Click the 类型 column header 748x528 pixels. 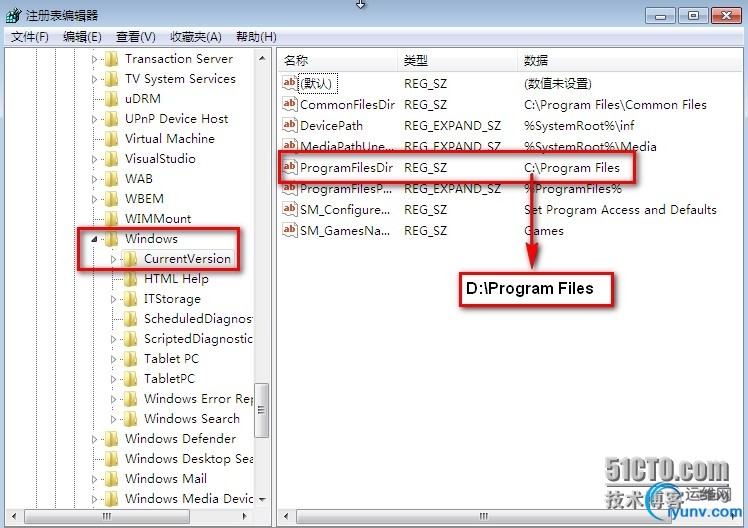click(457, 61)
